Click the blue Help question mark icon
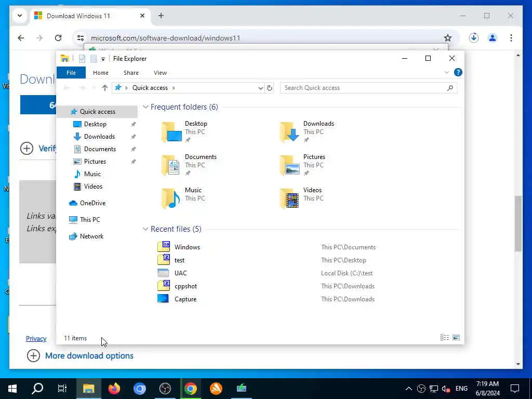The height and width of the screenshot is (399, 532). pyautogui.click(x=458, y=72)
